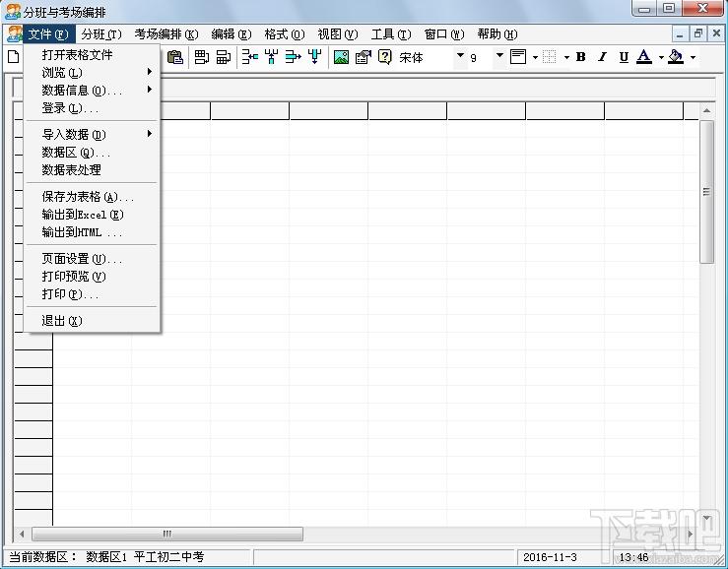Click the column split icon with up arrow
Screen dimensions: 728x569
click(271, 57)
